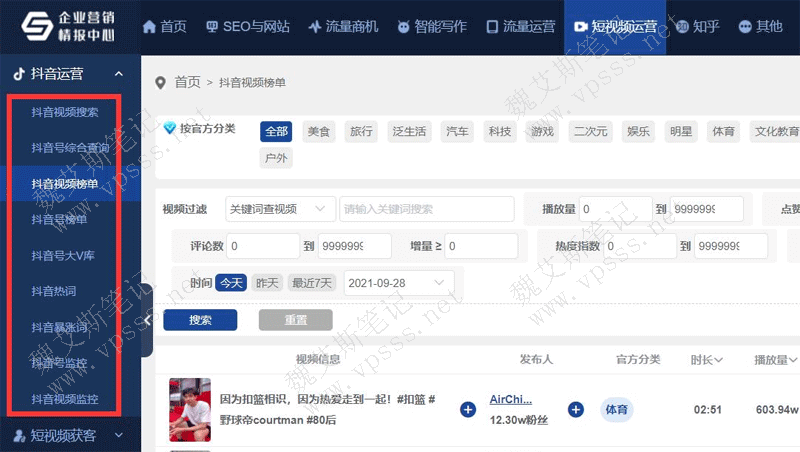800x452 pixels.
Task: Click the diamond icon by official category
Action: [x=170, y=129]
